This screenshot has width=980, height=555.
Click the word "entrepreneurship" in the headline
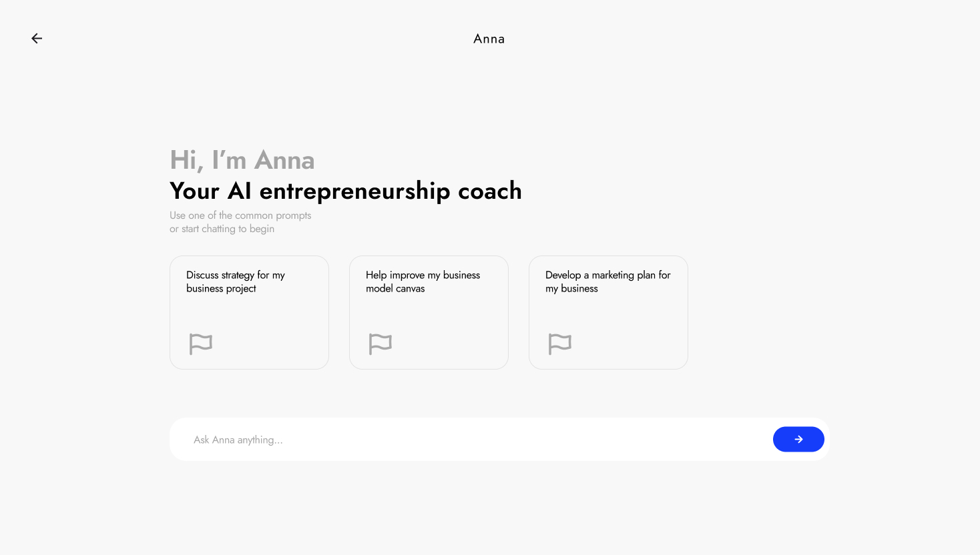click(x=354, y=191)
